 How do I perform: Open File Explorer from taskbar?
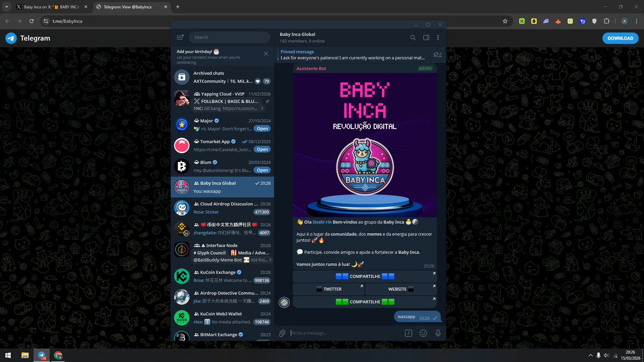25,355
